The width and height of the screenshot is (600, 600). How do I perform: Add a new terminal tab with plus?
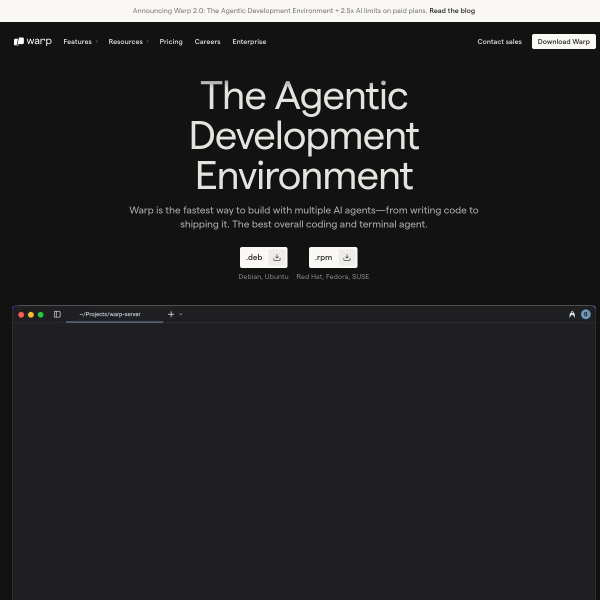coord(170,314)
